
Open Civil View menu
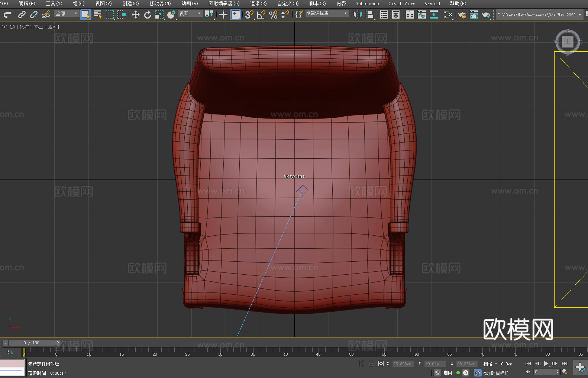tap(401, 3)
